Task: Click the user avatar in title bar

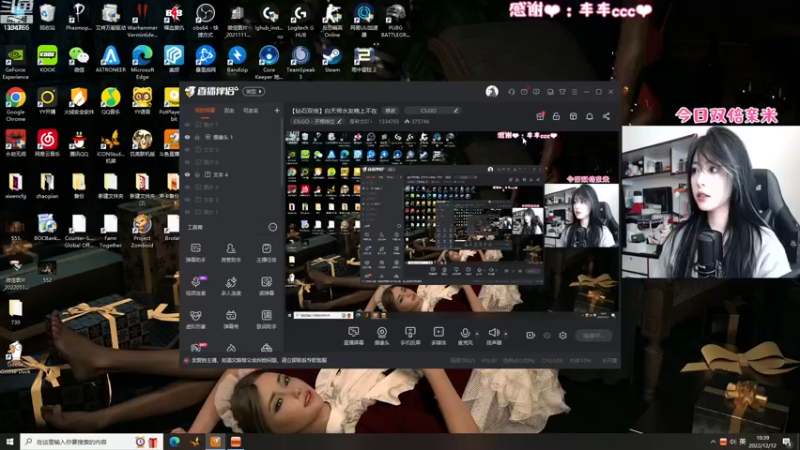Action: click(x=492, y=92)
